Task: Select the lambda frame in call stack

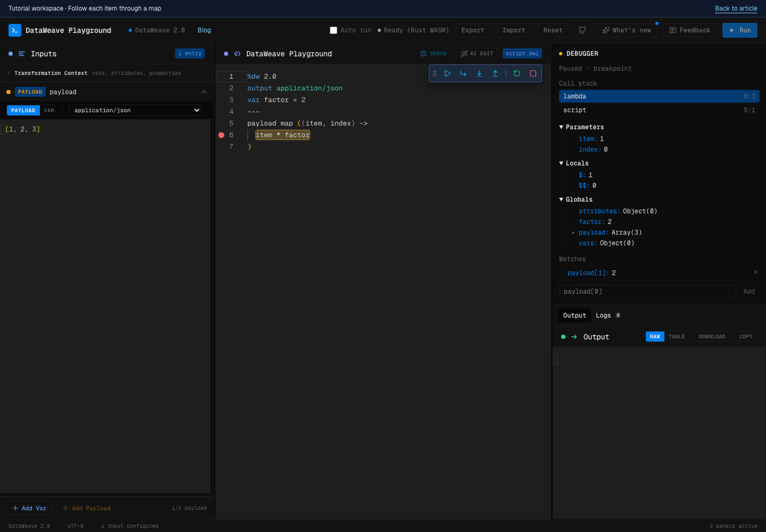Action: (659, 96)
